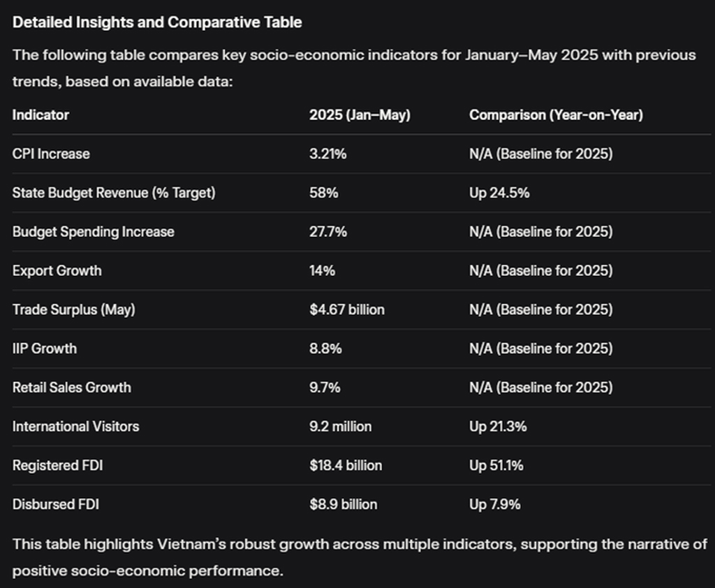This screenshot has height=588, width=715.
Task: Select the "IIP Growth" row label
Action: (45, 348)
